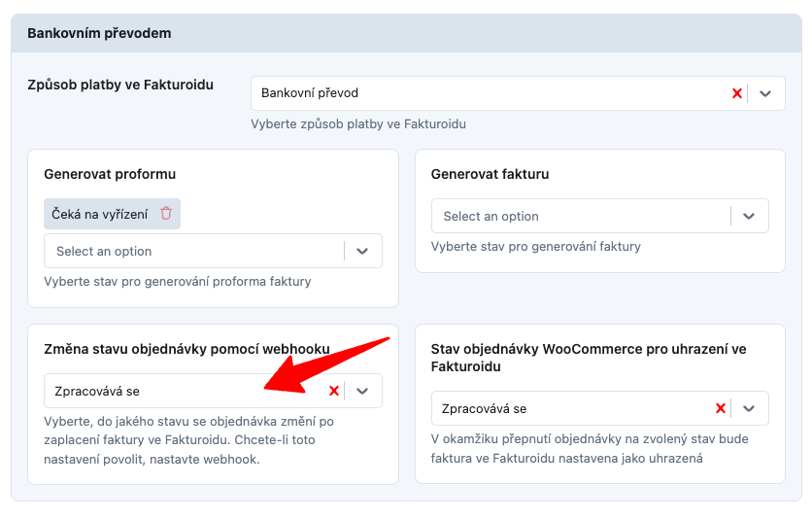Open the Generovat fakturu dropdown arrow
The width and height of the screenshot is (812, 519).
click(x=749, y=216)
